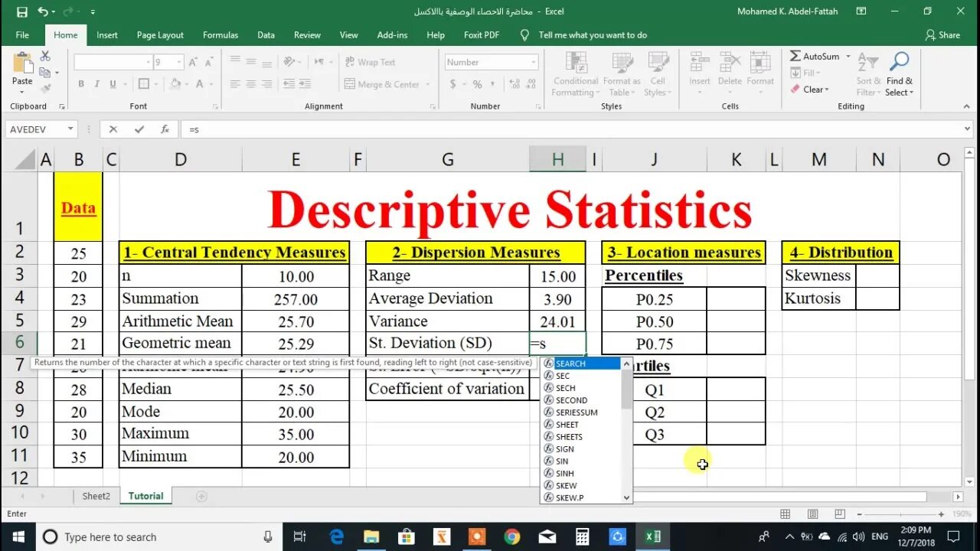Launch Google Chrome from the taskbar

tap(512, 536)
